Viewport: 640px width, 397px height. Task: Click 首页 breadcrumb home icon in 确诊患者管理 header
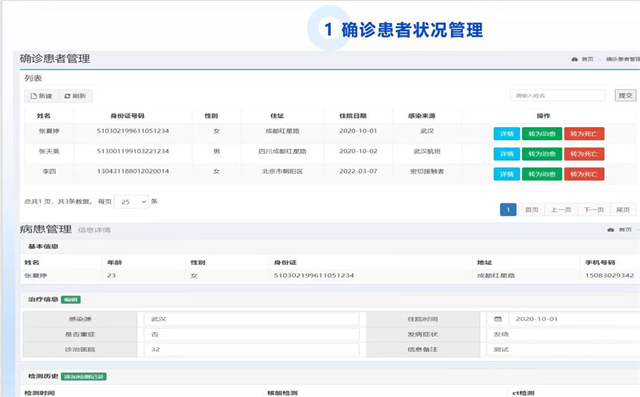pyautogui.click(x=575, y=59)
